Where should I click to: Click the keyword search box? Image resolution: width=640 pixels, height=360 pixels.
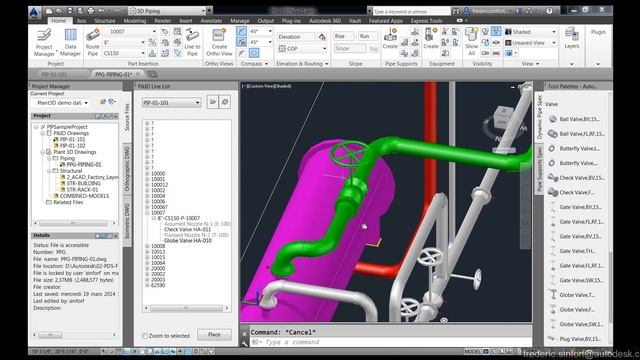click(411, 11)
